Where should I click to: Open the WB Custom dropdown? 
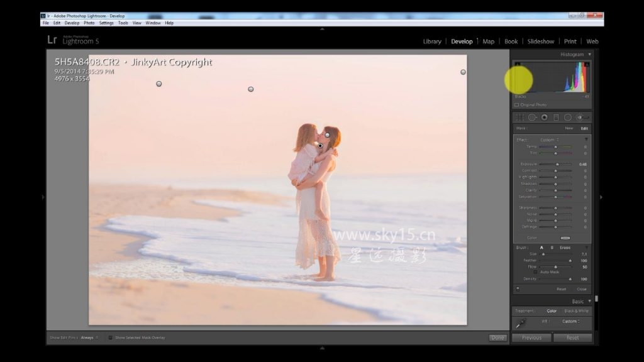click(571, 321)
